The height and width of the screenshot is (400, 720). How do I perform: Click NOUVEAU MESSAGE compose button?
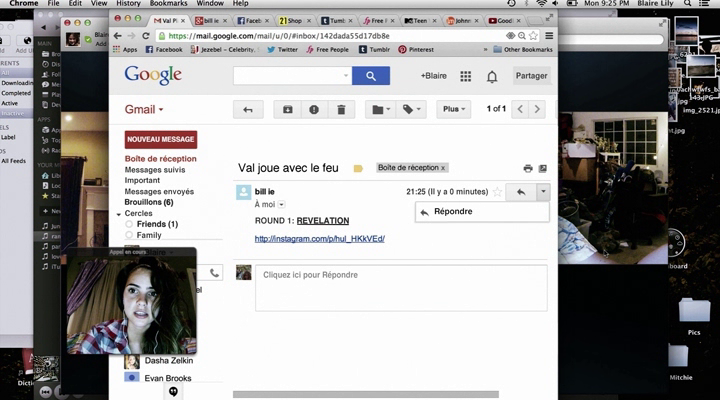click(x=161, y=139)
